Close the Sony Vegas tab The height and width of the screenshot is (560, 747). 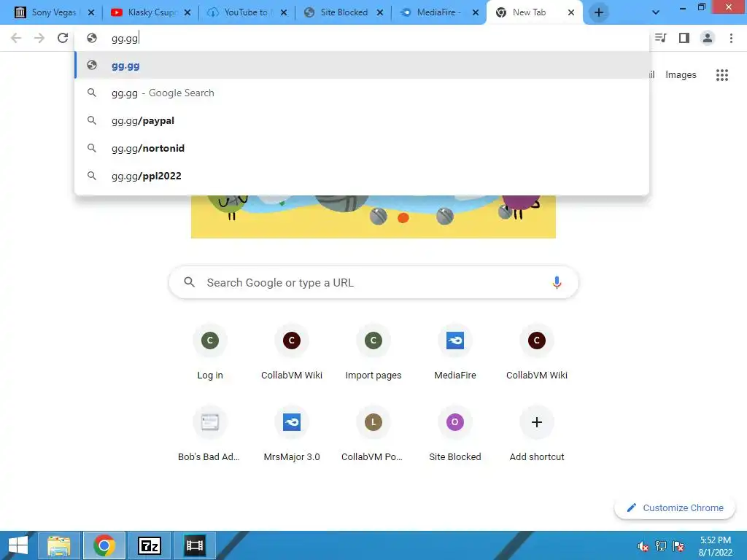tap(91, 13)
